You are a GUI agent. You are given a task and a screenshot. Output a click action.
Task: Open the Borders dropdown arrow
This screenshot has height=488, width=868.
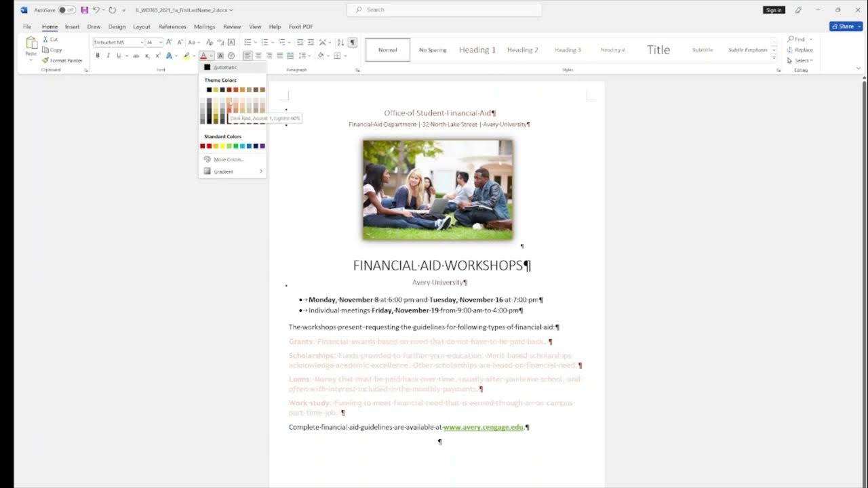[x=345, y=56]
